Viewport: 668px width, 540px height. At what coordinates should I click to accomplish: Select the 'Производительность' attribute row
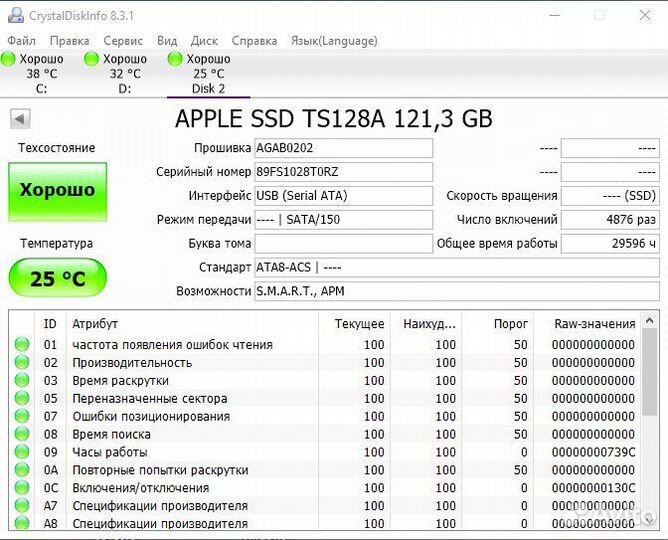pos(325,362)
